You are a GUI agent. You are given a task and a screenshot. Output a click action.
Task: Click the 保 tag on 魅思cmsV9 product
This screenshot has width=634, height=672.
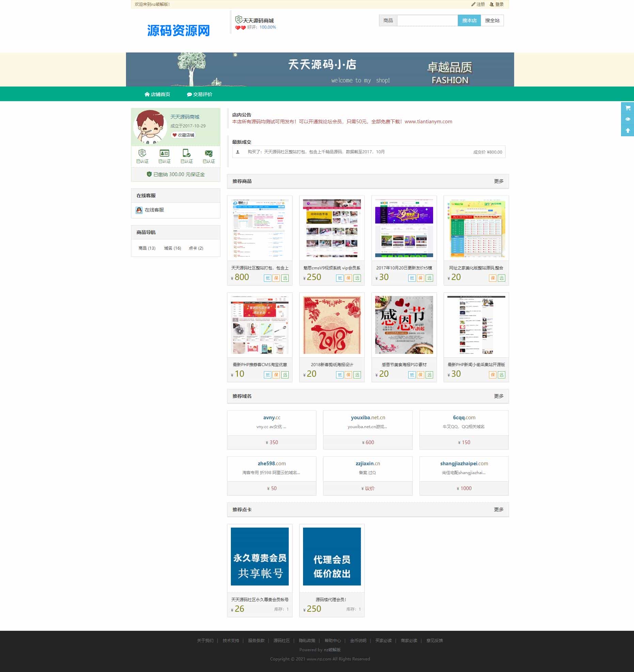[348, 278]
